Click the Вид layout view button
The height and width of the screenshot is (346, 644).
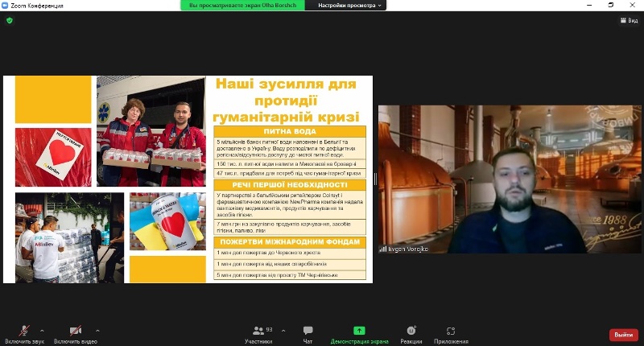pos(628,21)
